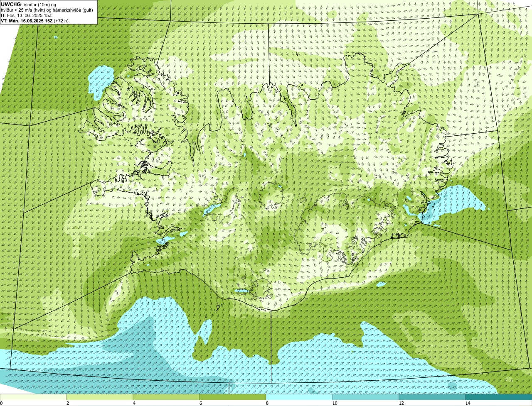Click the '8' tick label on color scale
The image size is (532, 406).
[267, 403]
